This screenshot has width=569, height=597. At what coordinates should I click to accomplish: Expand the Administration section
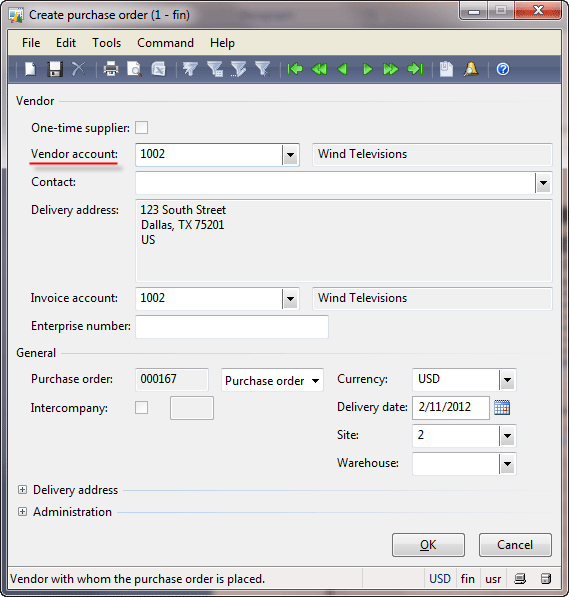pyautogui.click(x=22, y=512)
